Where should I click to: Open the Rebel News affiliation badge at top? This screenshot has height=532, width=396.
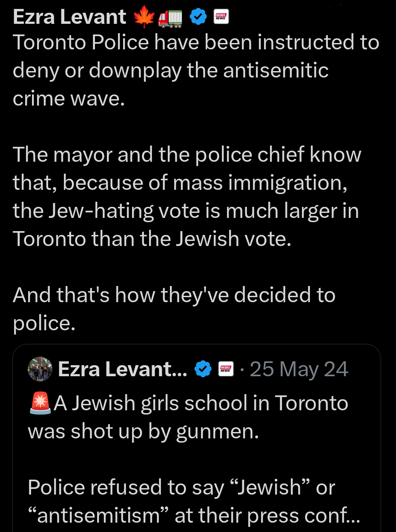(221, 17)
